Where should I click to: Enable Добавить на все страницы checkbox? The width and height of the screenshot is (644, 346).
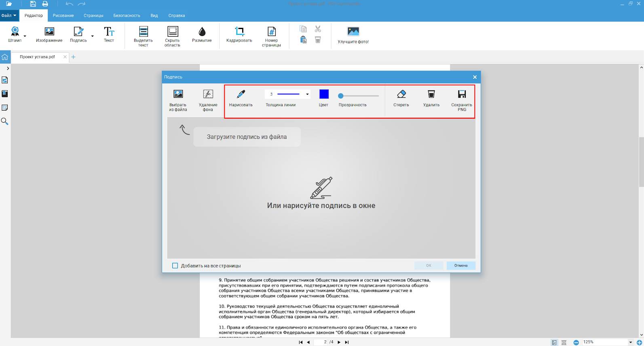(x=175, y=266)
